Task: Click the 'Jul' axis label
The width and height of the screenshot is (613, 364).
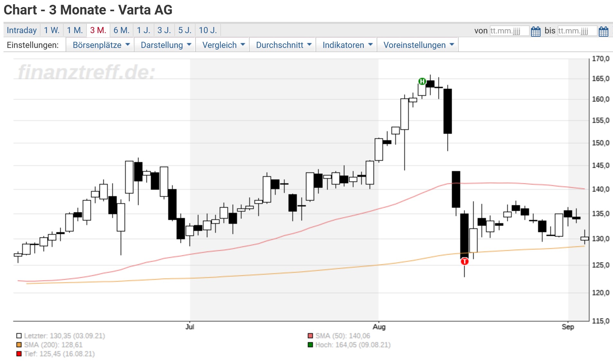Action: tap(190, 327)
